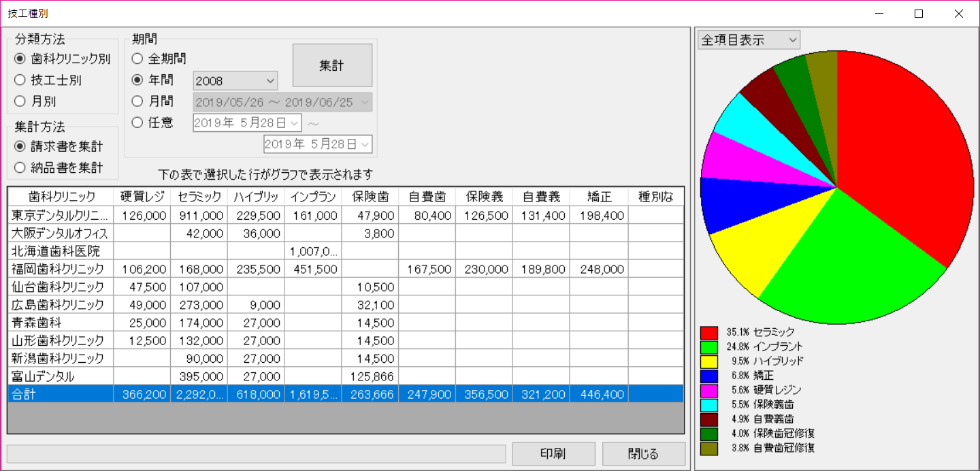
Task: Select the 技工士別 classification option
Action: [20, 80]
